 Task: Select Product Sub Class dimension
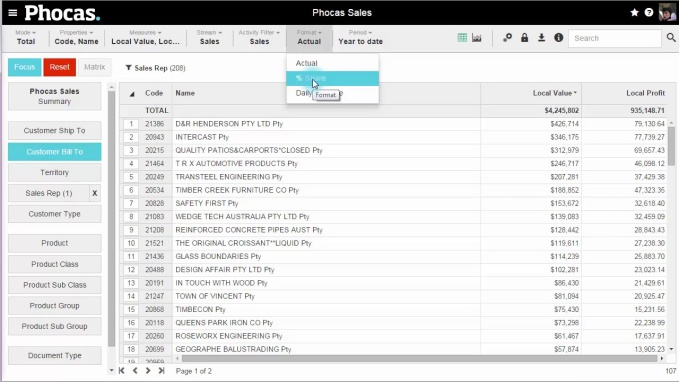(x=55, y=285)
